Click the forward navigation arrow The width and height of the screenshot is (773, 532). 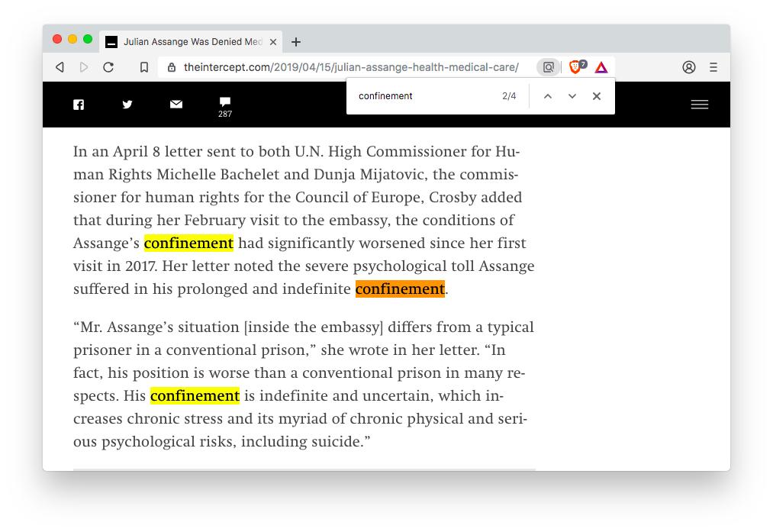point(84,67)
